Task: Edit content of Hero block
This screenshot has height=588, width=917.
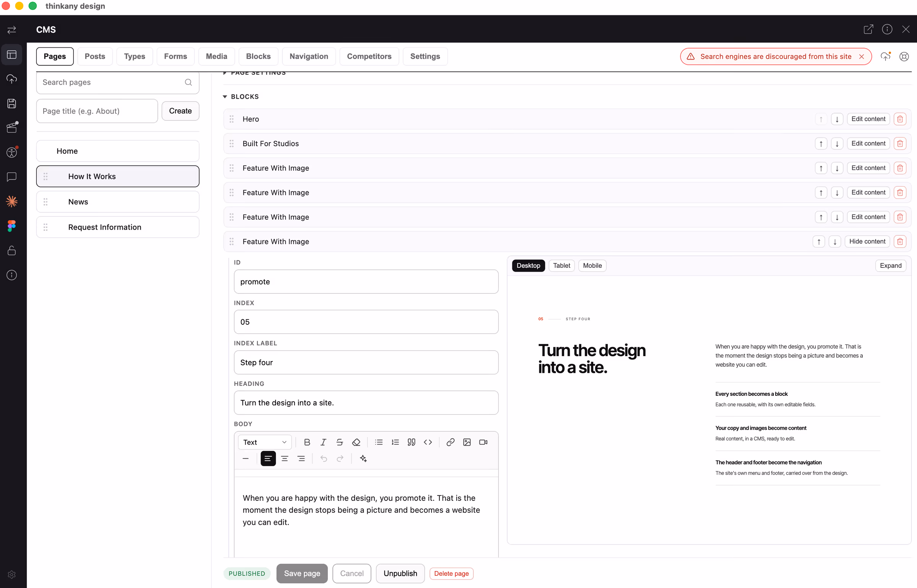Action: (868, 119)
